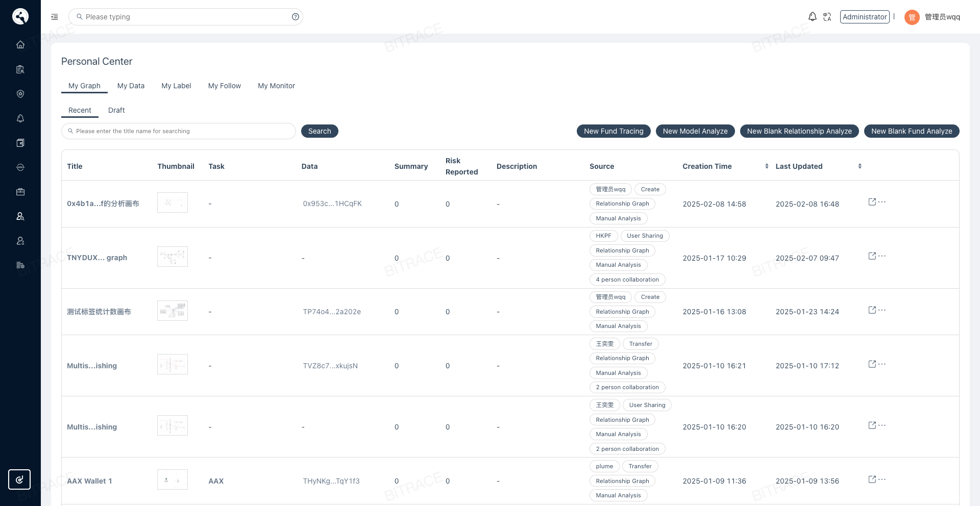Open the AAX Wallet 1 row in a new window
Image resolution: width=980 pixels, height=506 pixels.
tap(872, 479)
